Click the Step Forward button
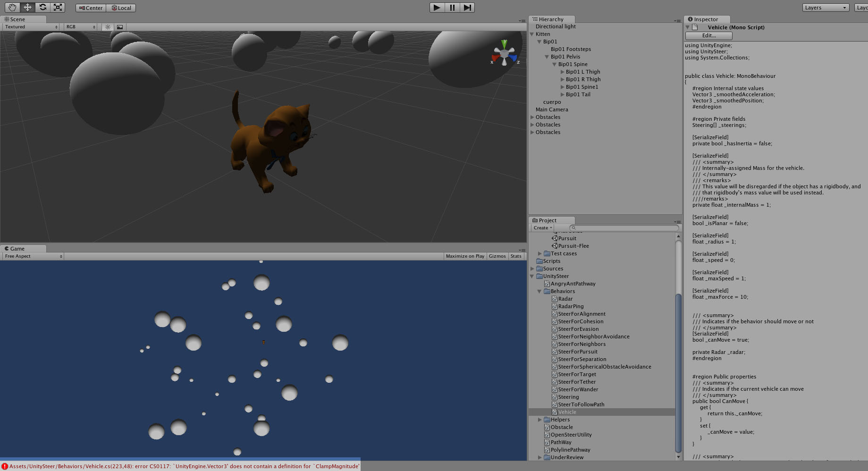 [467, 7]
